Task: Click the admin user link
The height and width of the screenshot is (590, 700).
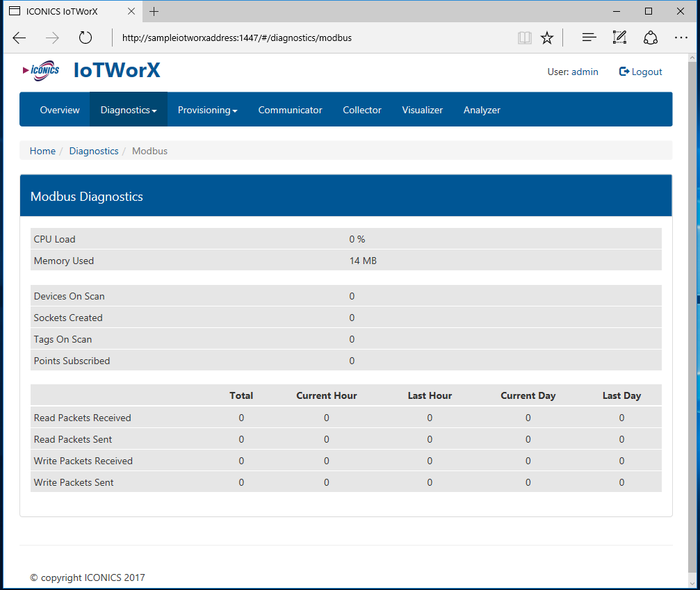Action: click(585, 72)
